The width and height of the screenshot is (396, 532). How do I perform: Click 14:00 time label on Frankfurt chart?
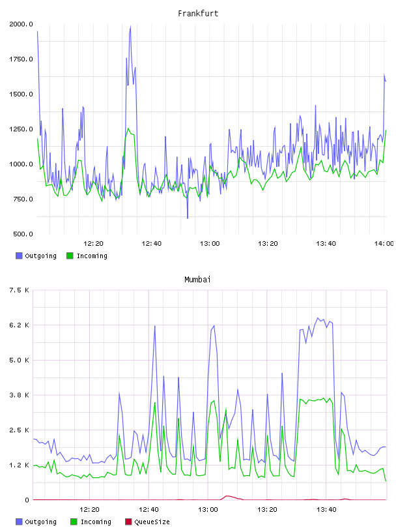[x=384, y=244]
